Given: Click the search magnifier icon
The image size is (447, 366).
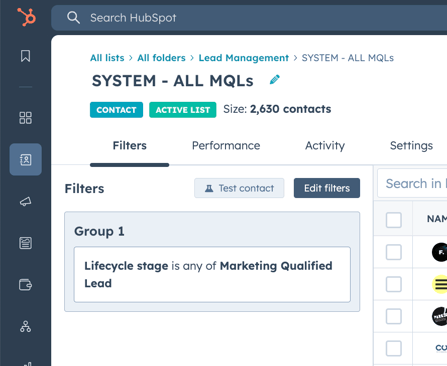Looking at the screenshot, I should (73, 17).
